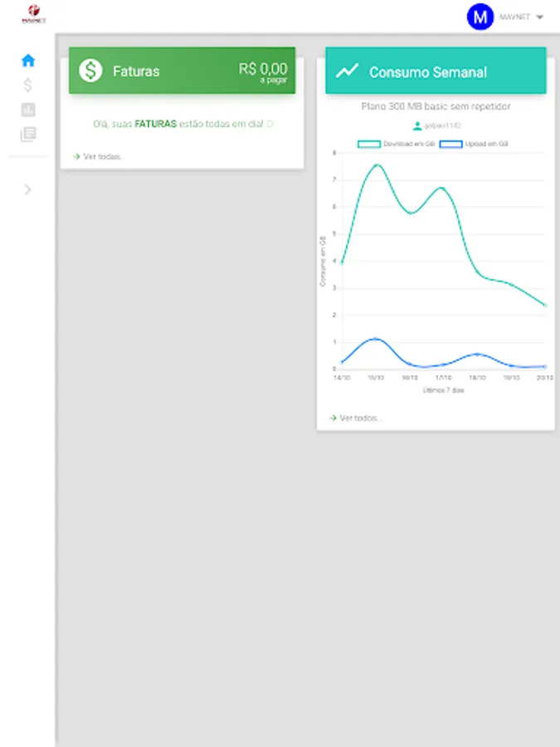Image resolution: width=560 pixels, height=747 pixels.
Task: Expand the sidebar with the chevron arrow
Action: point(28,189)
